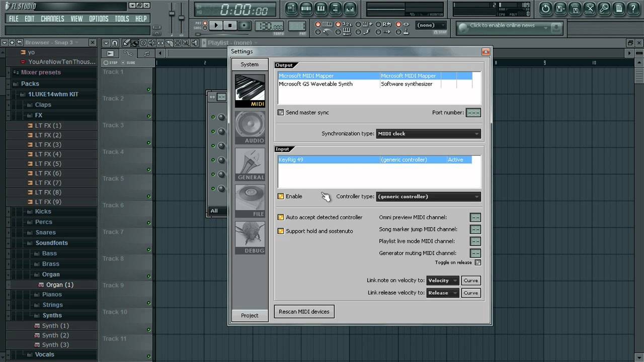The width and height of the screenshot is (644, 362).
Task: Click the Rescan MIDI devices button
Action: pyautogui.click(x=304, y=312)
